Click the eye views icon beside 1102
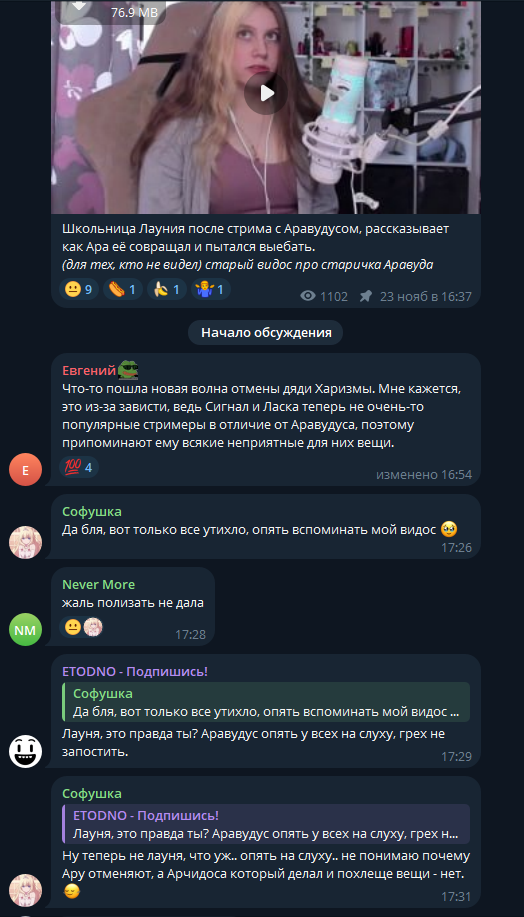The image size is (524, 917). (x=308, y=297)
